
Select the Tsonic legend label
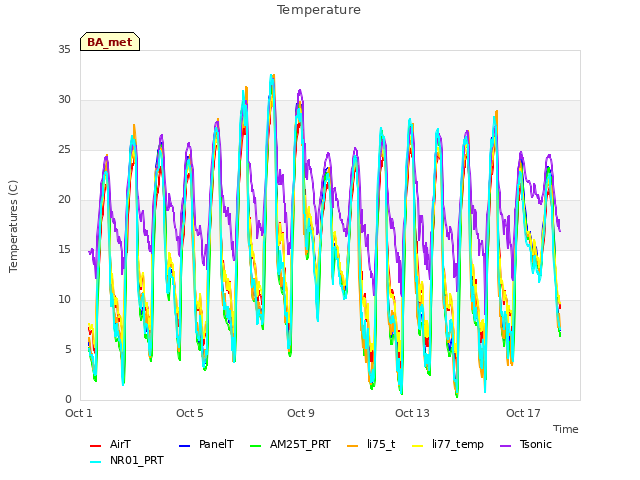coord(536,444)
